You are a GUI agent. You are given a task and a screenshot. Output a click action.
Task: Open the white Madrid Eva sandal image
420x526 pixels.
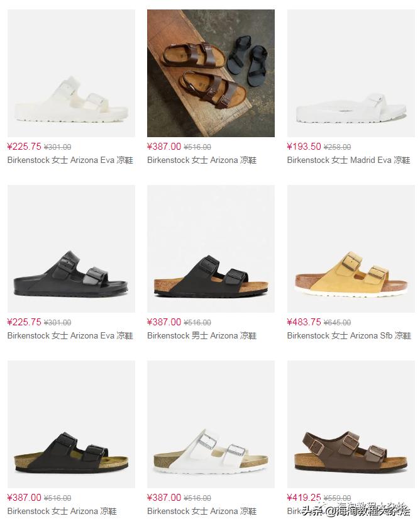click(x=351, y=73)
